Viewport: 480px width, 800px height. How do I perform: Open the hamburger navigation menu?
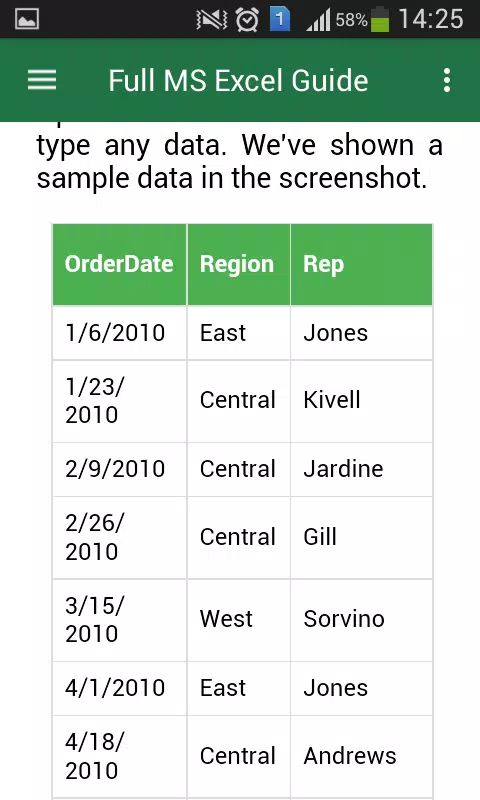[x=42, y=80]
